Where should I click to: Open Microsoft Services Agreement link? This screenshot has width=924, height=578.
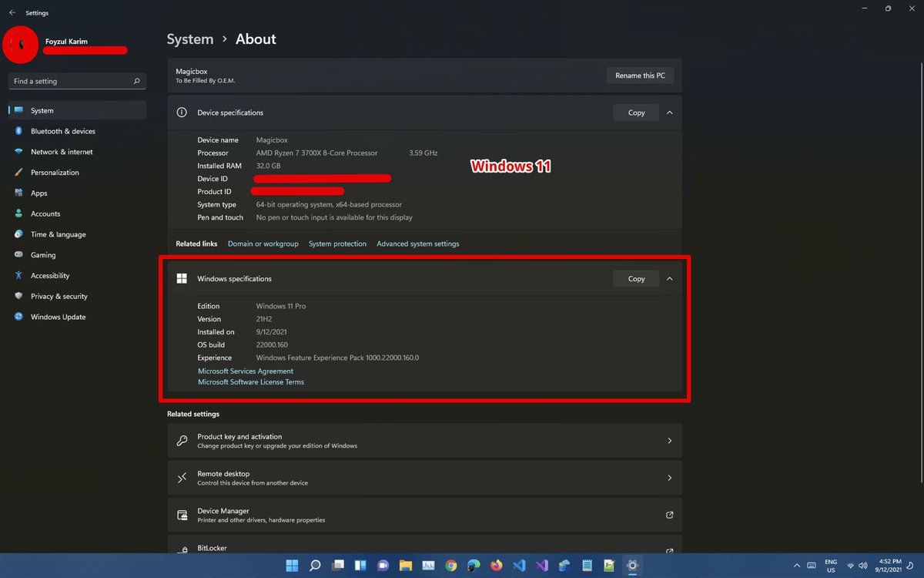point(246,371)
